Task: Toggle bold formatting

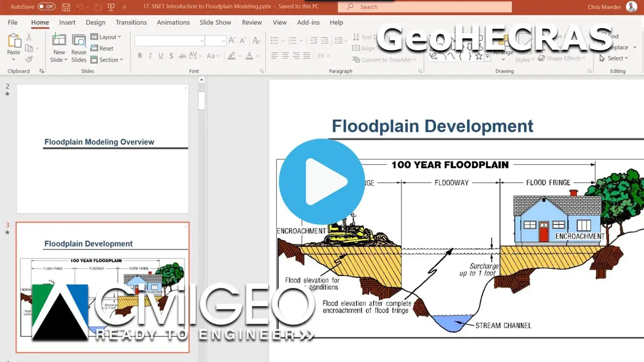Action: coord(140,56)
